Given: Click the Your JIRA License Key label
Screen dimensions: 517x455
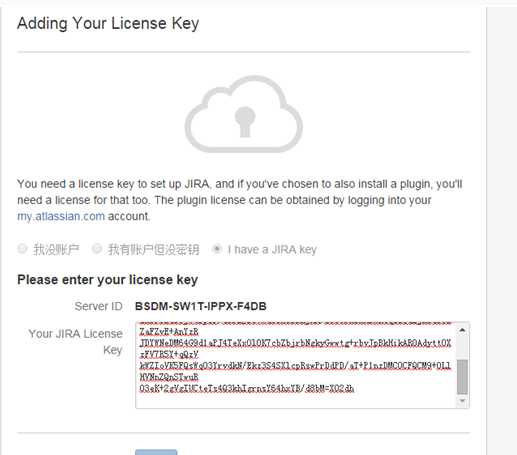Looking at the screenshot, I should coord(76,342).
